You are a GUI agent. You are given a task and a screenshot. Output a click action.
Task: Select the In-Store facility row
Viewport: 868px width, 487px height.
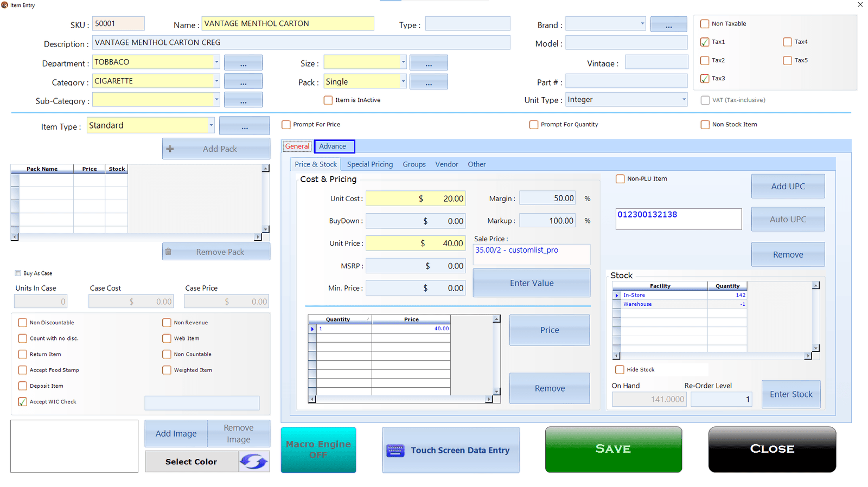coord(679,295)
